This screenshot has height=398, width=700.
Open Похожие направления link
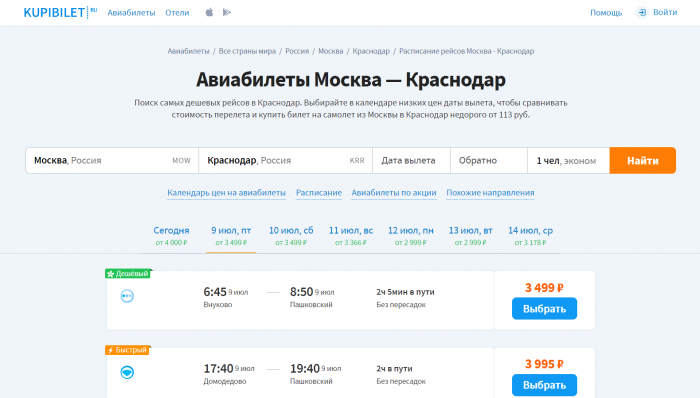click(490, 193)
